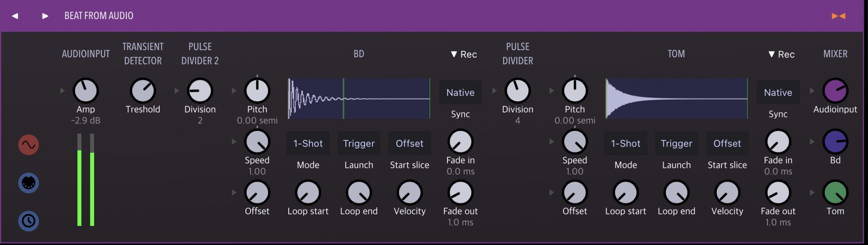Click the TOM sample waveform display
This screenshot has height=245, width=868.
(x=676, y=99)
